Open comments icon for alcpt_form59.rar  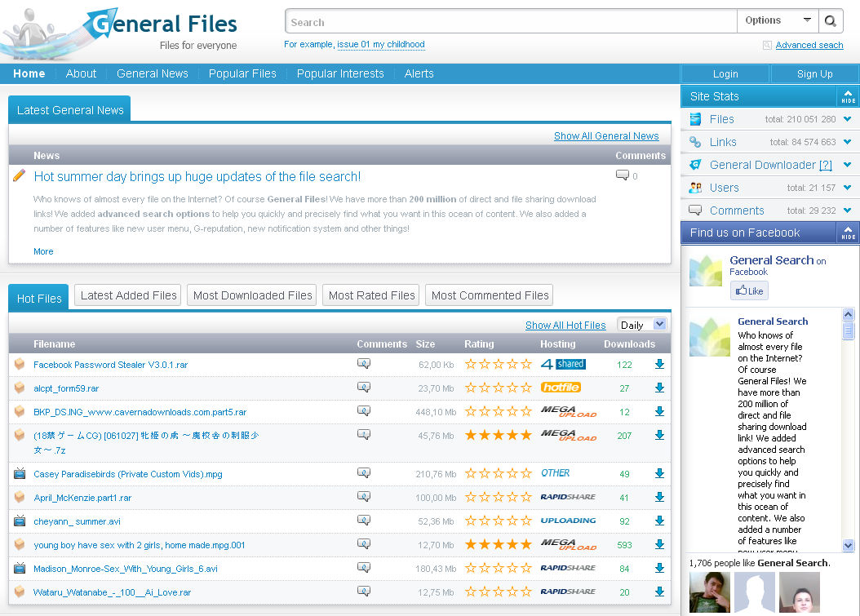coord(364,387)
